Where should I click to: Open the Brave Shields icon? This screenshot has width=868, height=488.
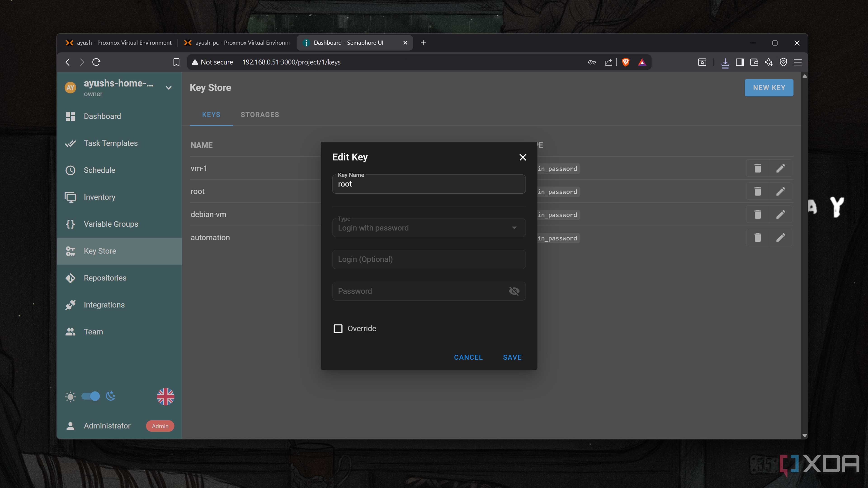point(625,62)
